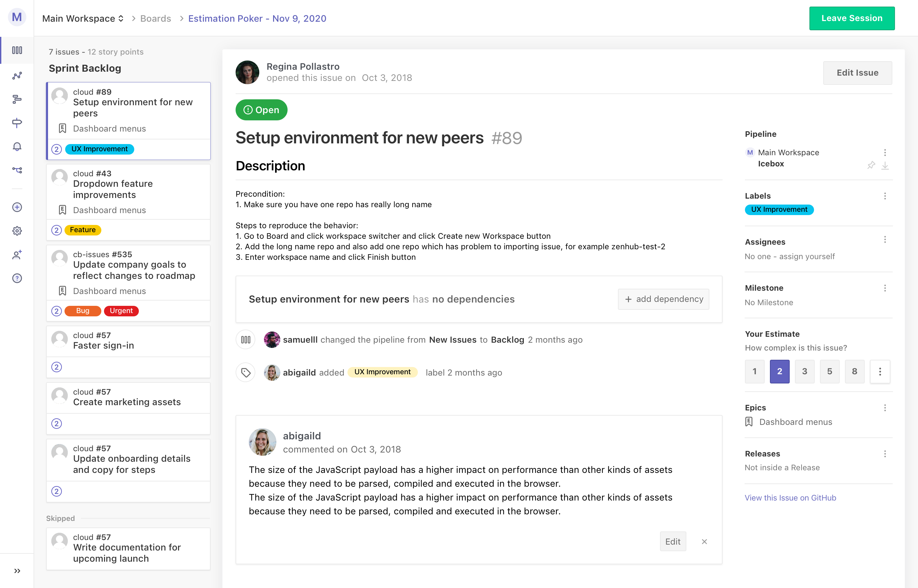Open the help question mark icon
Viewport: 918px width, 588px height.
coord(17,278)
